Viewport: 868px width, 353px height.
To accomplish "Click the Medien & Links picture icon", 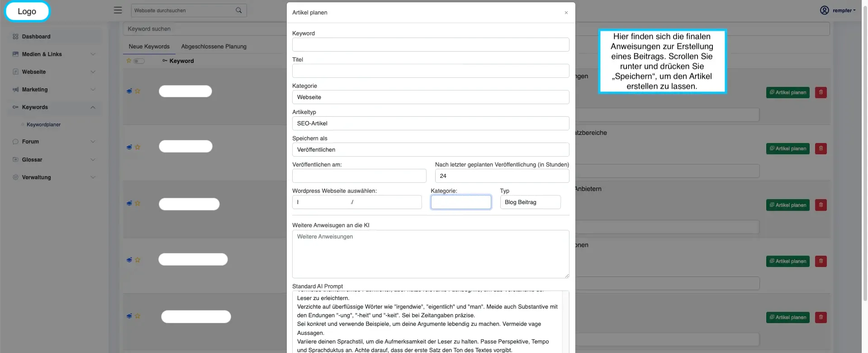I will pyautogui.click(x=15, y=54).
